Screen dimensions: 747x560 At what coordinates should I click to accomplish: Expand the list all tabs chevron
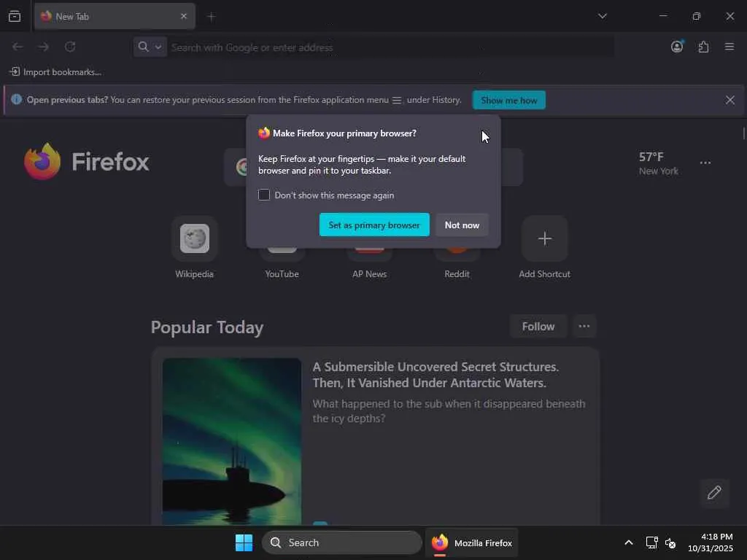tap(603, 16)
